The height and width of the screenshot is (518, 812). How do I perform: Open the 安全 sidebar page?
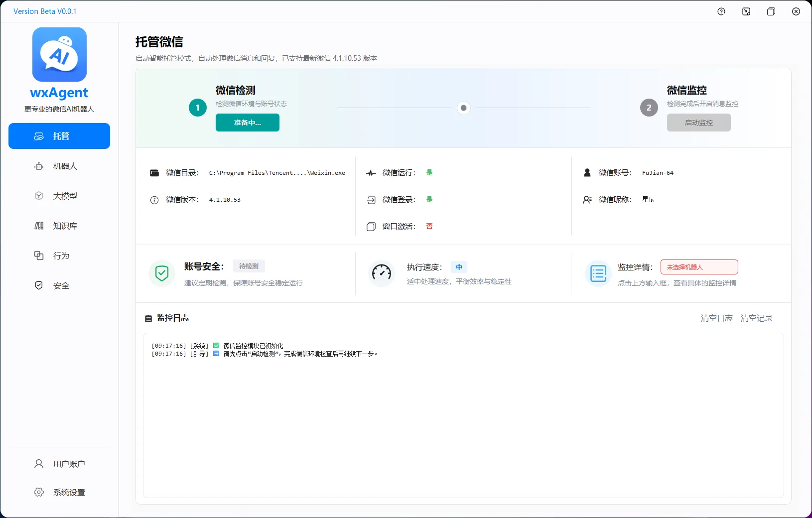coord(59,285)
